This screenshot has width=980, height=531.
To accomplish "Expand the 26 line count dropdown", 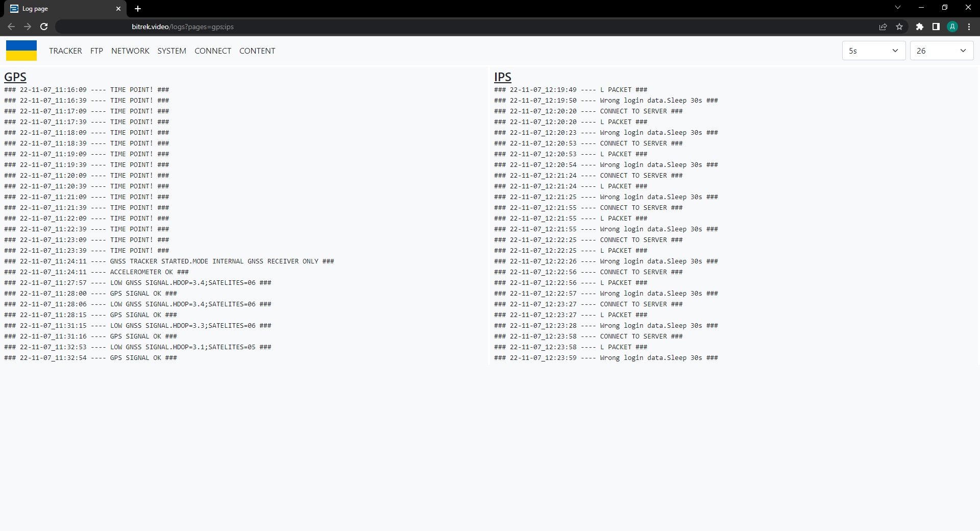I will [x=941, y=51].
